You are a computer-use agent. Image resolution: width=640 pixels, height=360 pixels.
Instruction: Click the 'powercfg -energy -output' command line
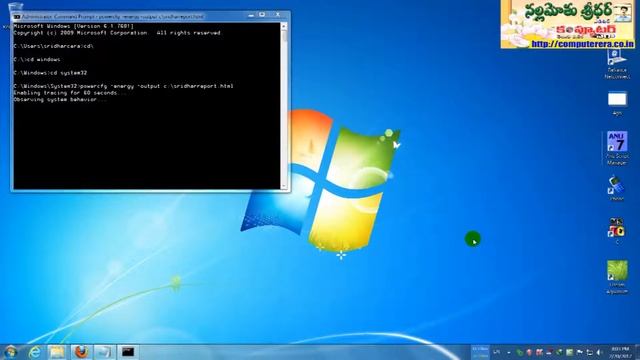(x=123, y=86)
